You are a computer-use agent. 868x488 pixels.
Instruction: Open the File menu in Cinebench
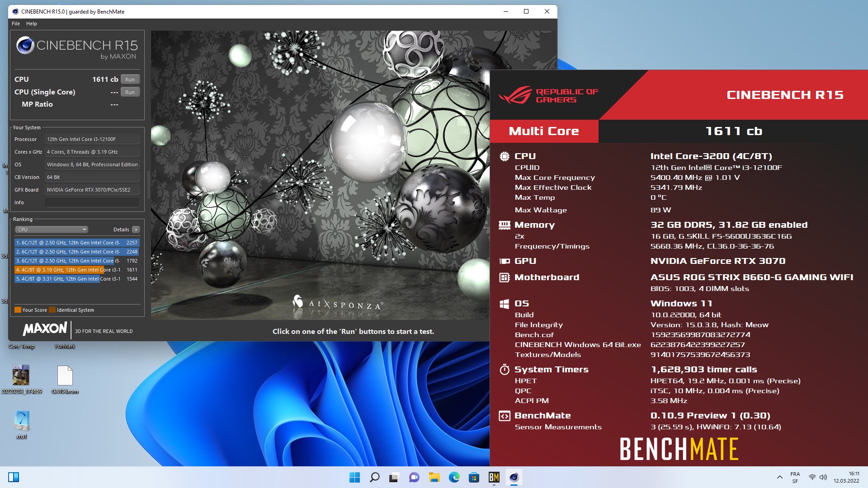point(16,23)
